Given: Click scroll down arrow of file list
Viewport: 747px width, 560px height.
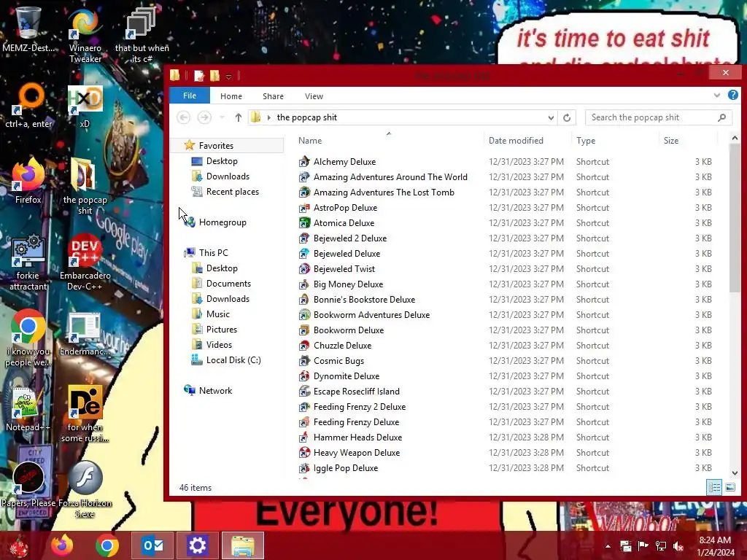Looking at the screenshot, I should [x=734, y=472].
